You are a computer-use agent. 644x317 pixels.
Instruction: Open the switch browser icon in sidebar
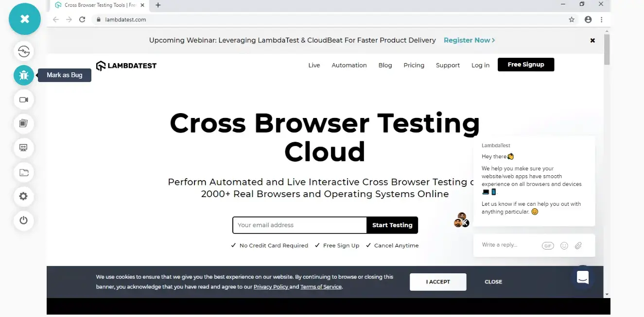(x=24, y=51)
